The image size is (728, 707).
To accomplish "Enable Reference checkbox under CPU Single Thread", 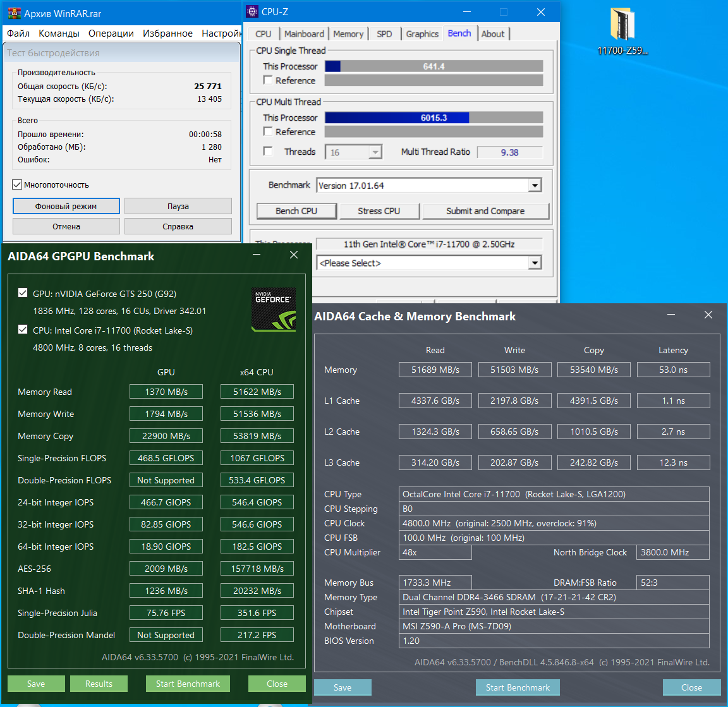I will pos(268,80).
